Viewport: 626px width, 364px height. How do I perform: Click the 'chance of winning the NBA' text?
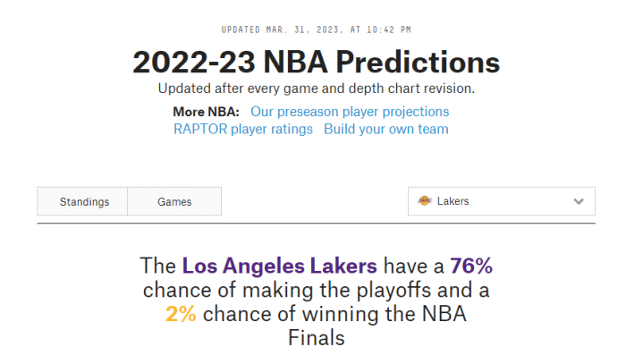[334, 314]
